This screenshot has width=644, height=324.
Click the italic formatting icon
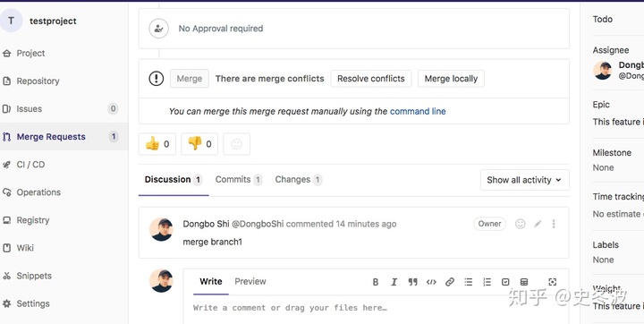[394, 282]
